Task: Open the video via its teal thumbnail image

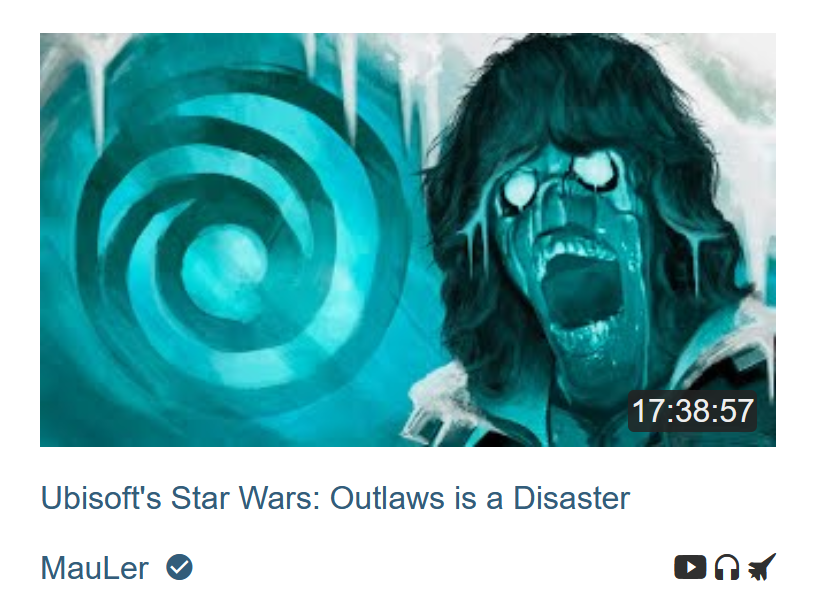Action: 408,240
